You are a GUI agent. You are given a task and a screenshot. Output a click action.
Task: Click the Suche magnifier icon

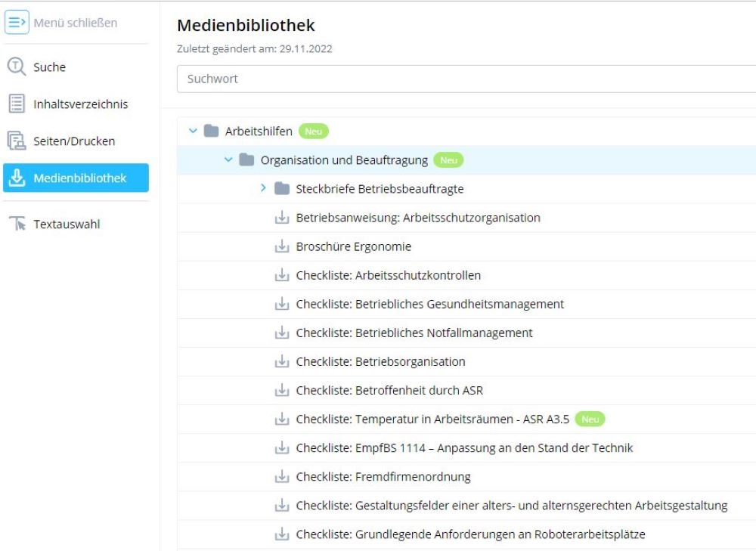click(x=17, y=67)
